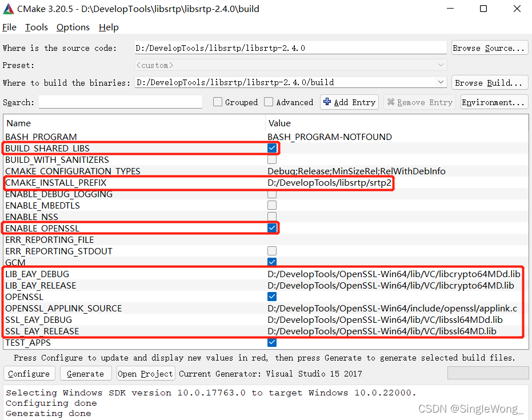Uncheck the ENABLE_OPENSSL checkbox
The height and width of the screenshot is (420, 532).
(x=272, y=228)
